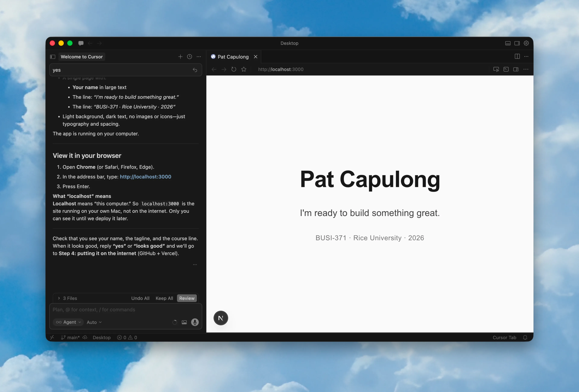Open chat panel more options menu
579x392 pixels.
click(199, 57)
